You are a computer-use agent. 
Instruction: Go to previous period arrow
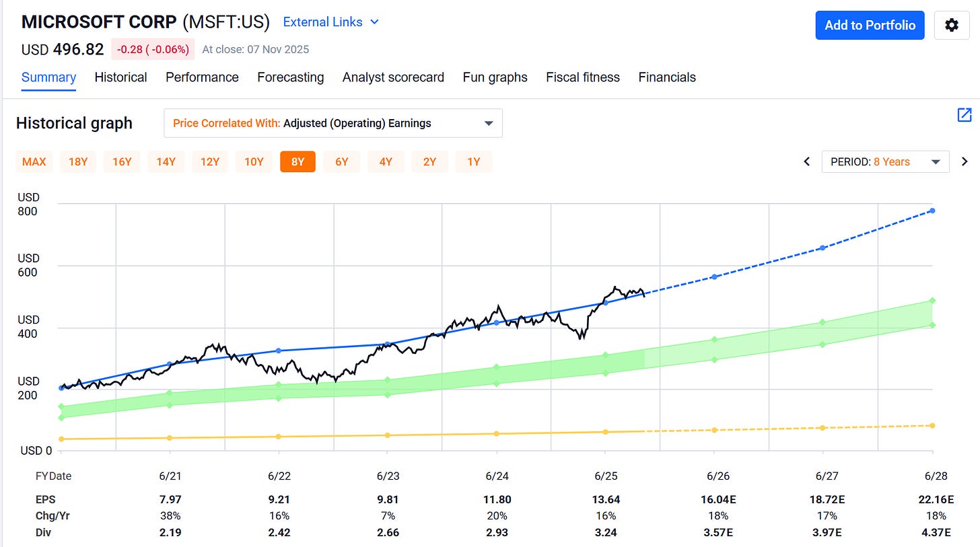tap(807, 161)
